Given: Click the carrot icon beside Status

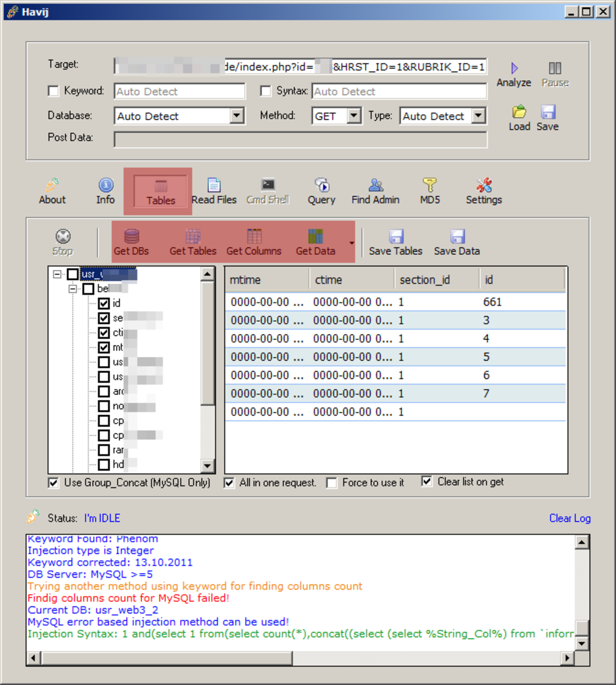Looking at the screenshot, I should point(33,517).
